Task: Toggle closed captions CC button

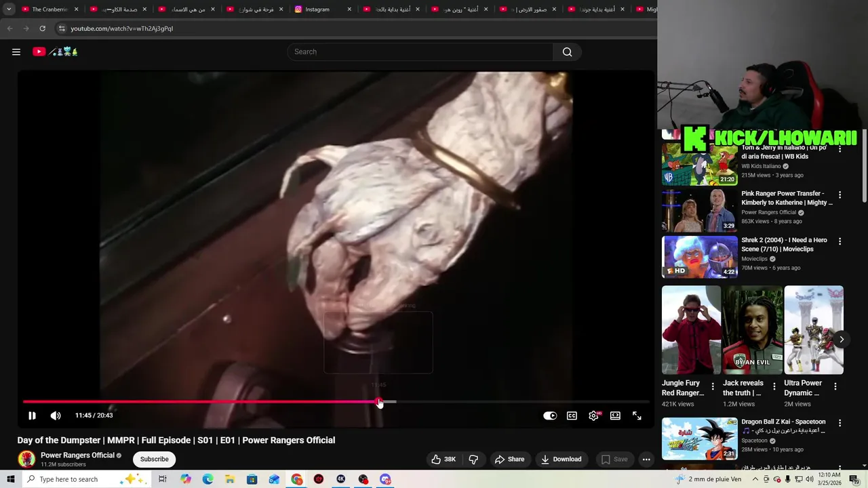Action: [572, 415]
